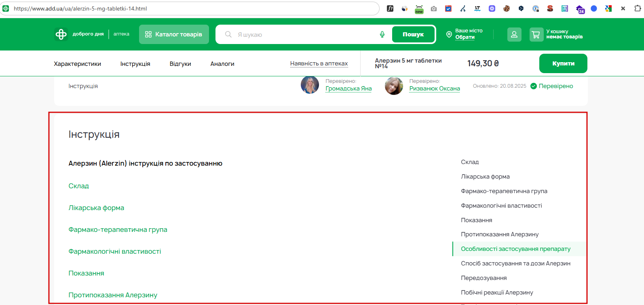The width and height of the screenshot is (644, 305).
Task: Click the Пошук search button
Action: (413, 34)
